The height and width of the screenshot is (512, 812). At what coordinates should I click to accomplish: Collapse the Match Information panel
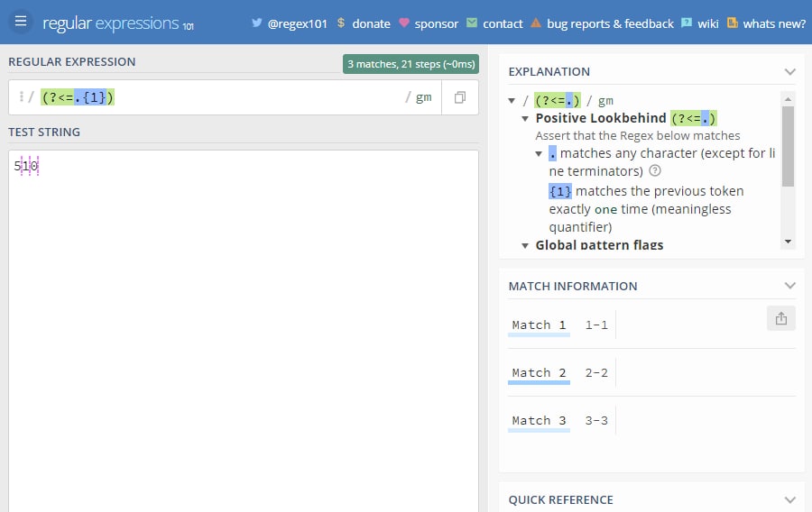[789, 286]
